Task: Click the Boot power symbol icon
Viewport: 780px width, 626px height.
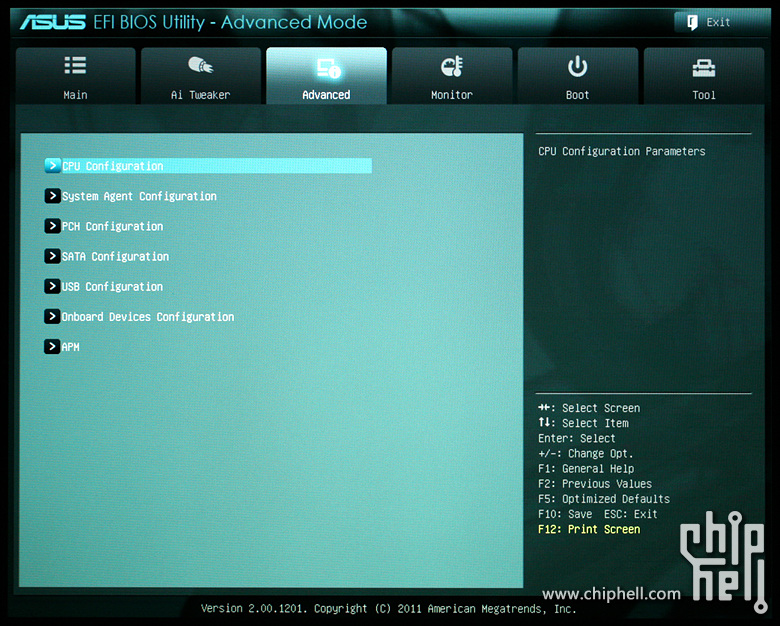Action: coord(577,66)
